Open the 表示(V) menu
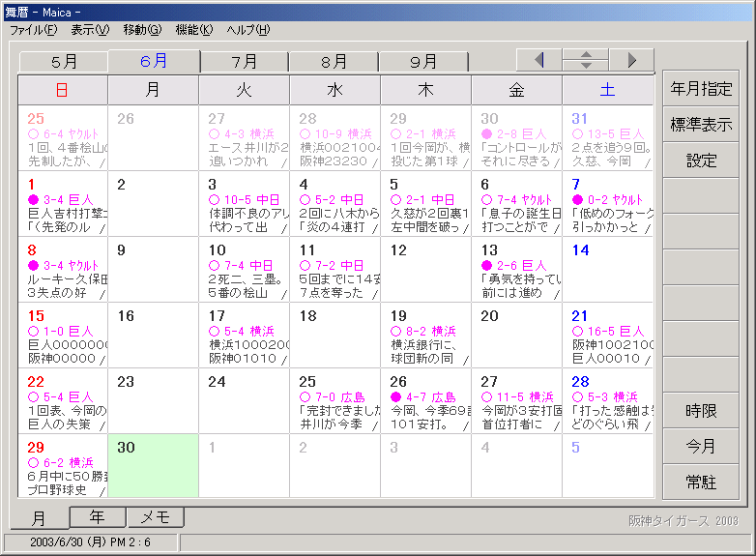756x556 pixels. click(89, 30)
